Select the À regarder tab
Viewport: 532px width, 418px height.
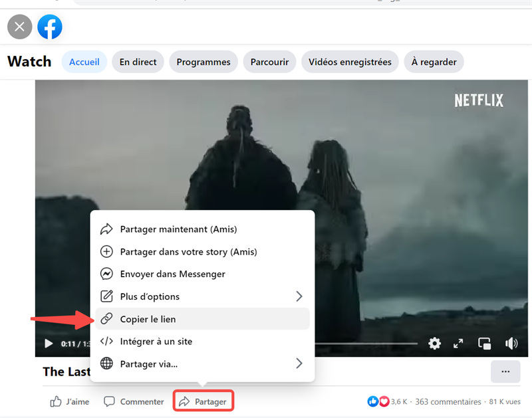pos(434,62)
